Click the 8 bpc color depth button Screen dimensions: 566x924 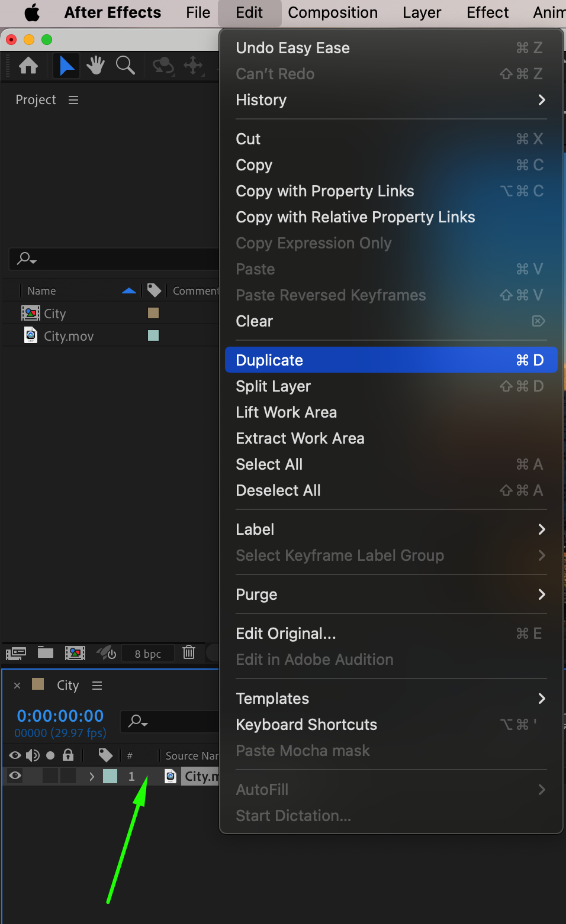tap(148, 654)
